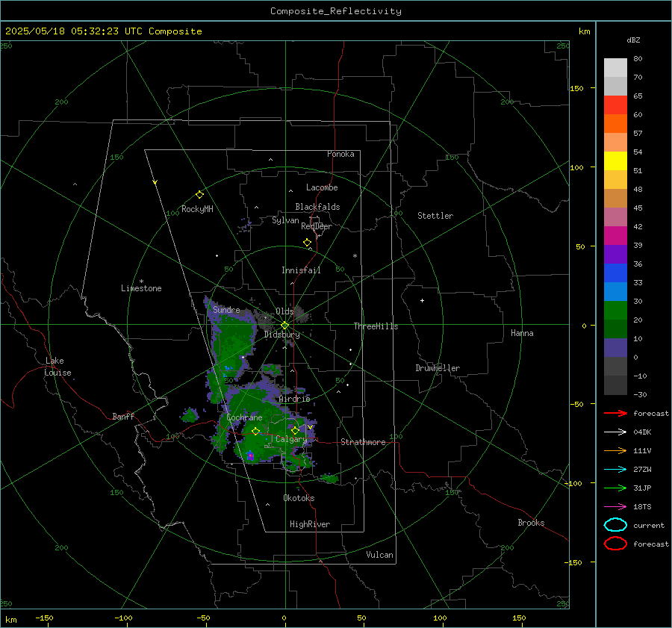Select the 'Blackfalds' map label
The width and height of the screenshot is (672, 628).
coord(317,207)
